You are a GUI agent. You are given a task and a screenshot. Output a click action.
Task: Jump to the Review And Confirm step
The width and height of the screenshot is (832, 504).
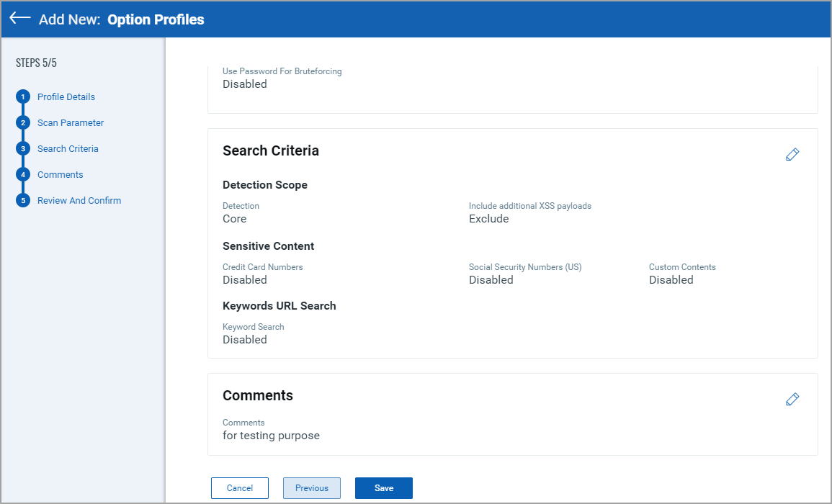(x=79, y=200)
